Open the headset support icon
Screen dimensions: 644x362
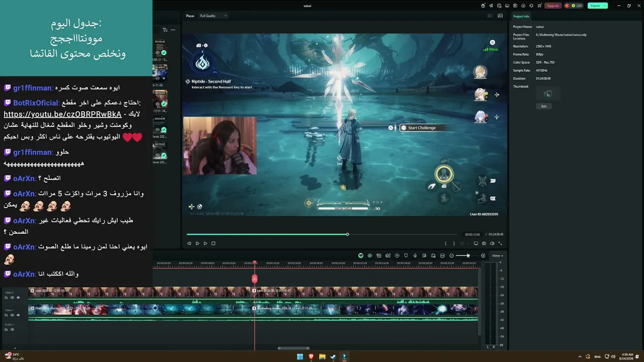[530, 6]
